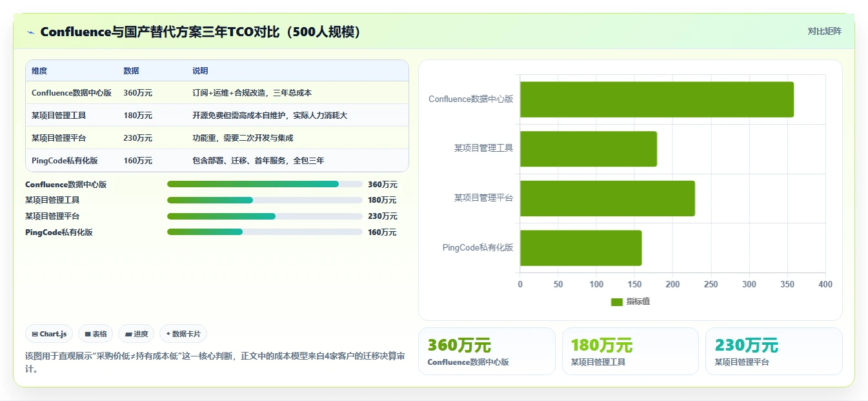Click 包含部署、迁移、首年服务 description cell
The height and width of the screenshot is (401, 868).
tap(258, 161)
